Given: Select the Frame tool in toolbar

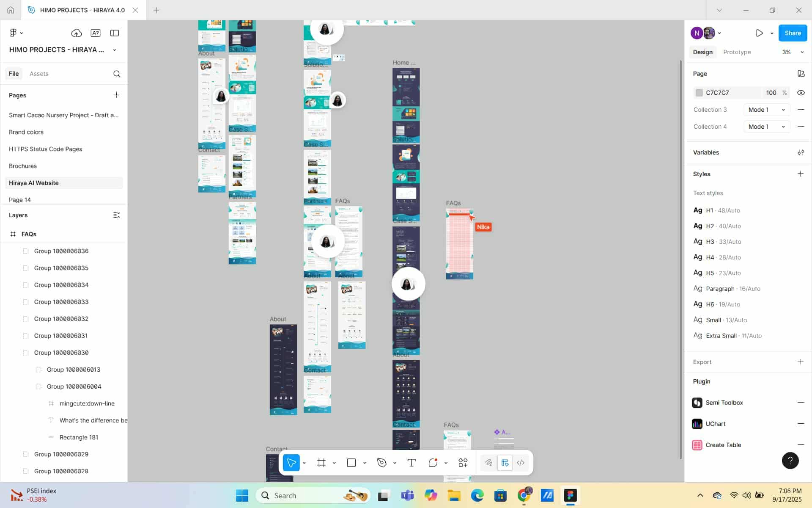Looking at the screenshot, I should (321, 463).
